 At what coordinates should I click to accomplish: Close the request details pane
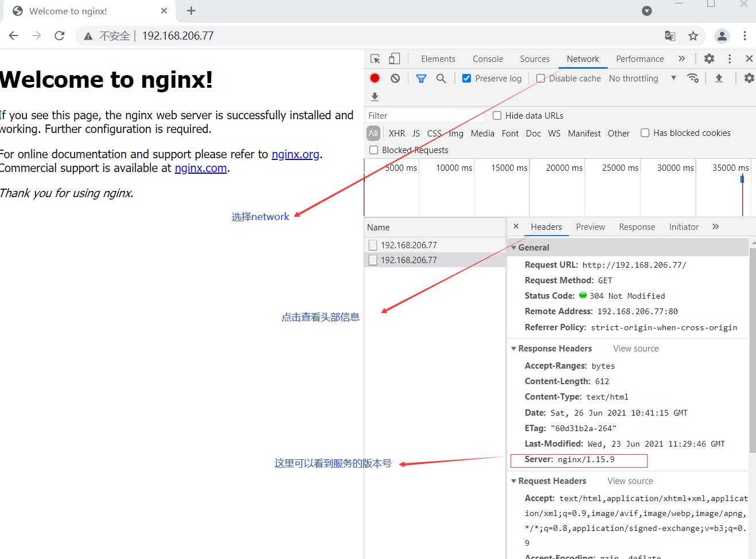click(x=516, y=226)
